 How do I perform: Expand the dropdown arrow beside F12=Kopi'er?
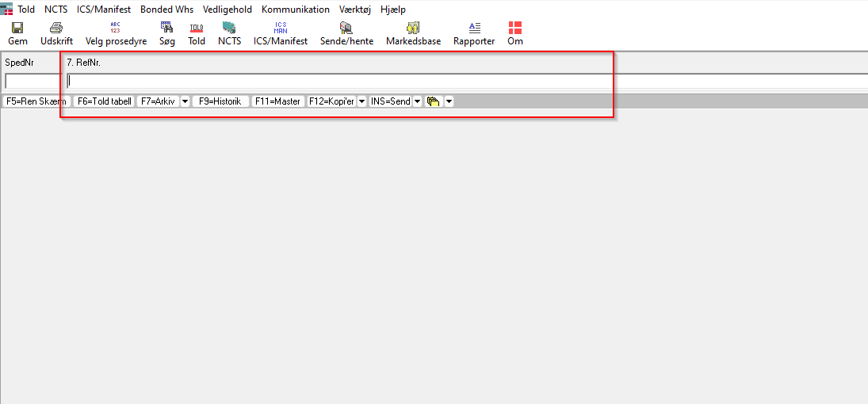pyautogui.click(x=361, y=101)
